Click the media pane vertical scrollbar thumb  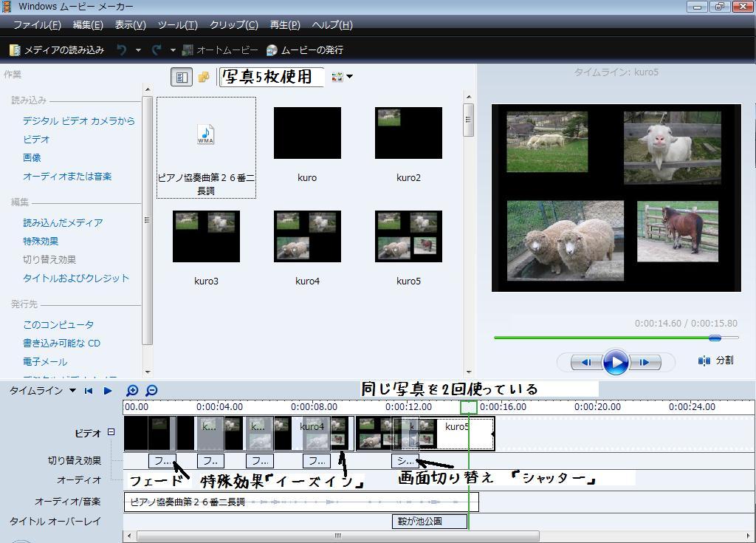(x=468, y=120)
